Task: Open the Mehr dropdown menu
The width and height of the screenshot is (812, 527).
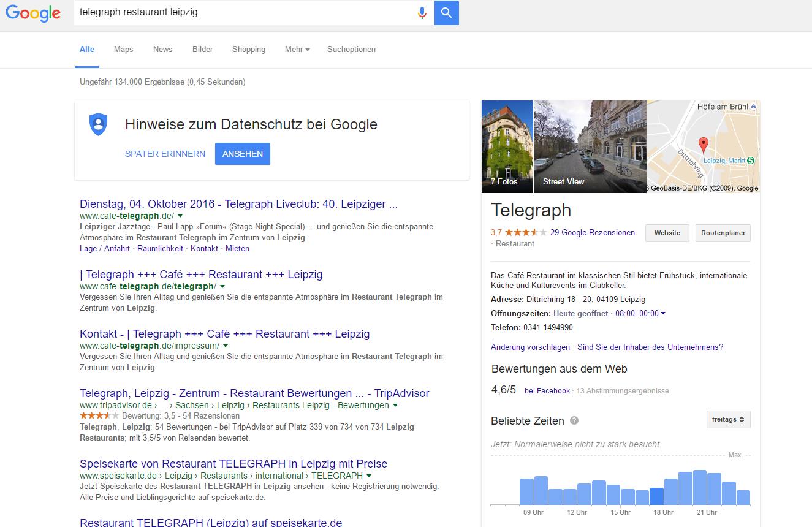Action: pos(297,50)
